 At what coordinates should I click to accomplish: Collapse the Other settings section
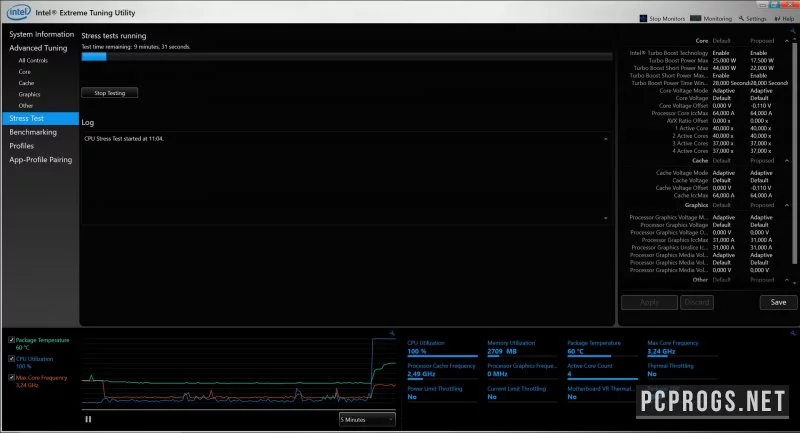click(x=787, y=280)
